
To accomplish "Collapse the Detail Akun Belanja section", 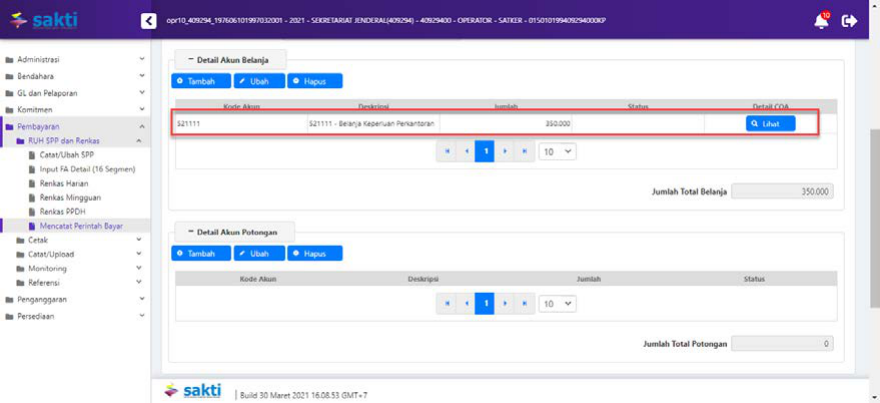I will click(x=230, y=59).
